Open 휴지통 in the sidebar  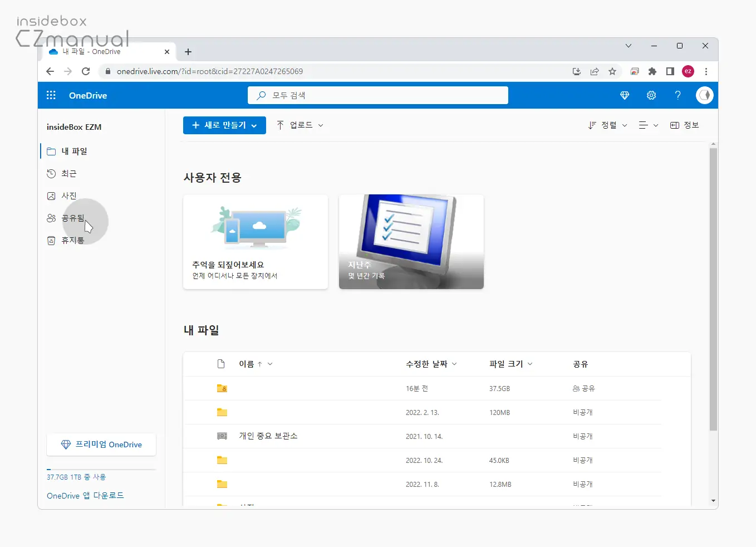(72, 241)
